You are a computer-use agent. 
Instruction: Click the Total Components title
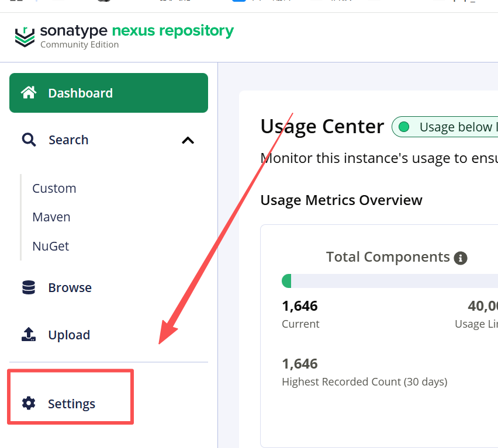point(388,257)
